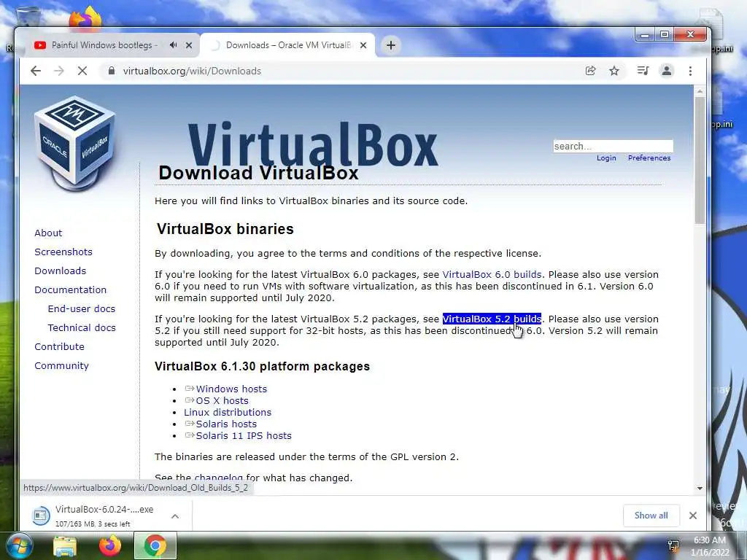747x560 pixels.
Task: Download the Solaris hosts package
Action: (226, 424)
